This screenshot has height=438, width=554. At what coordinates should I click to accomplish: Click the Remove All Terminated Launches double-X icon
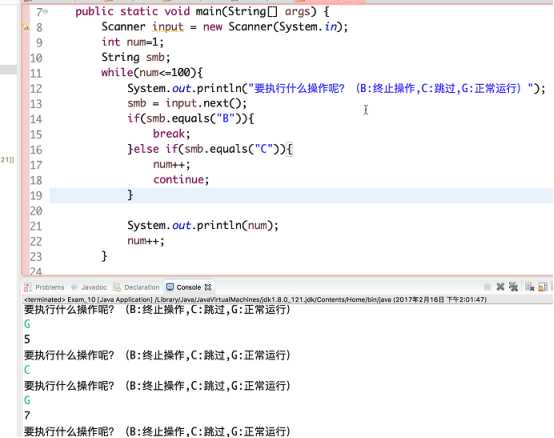click(x=513, y=286)
